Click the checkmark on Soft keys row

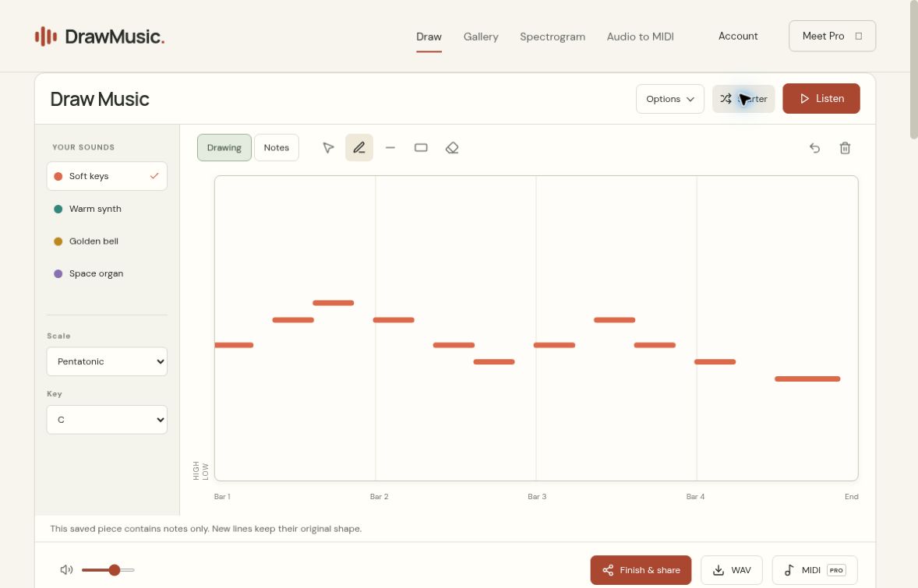(x=154, y=175)
